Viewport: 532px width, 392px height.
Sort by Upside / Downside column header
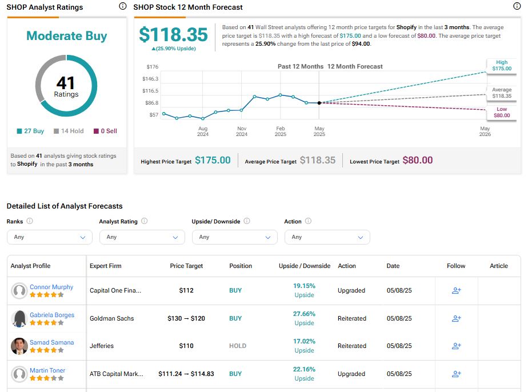(x=305, y=266)
